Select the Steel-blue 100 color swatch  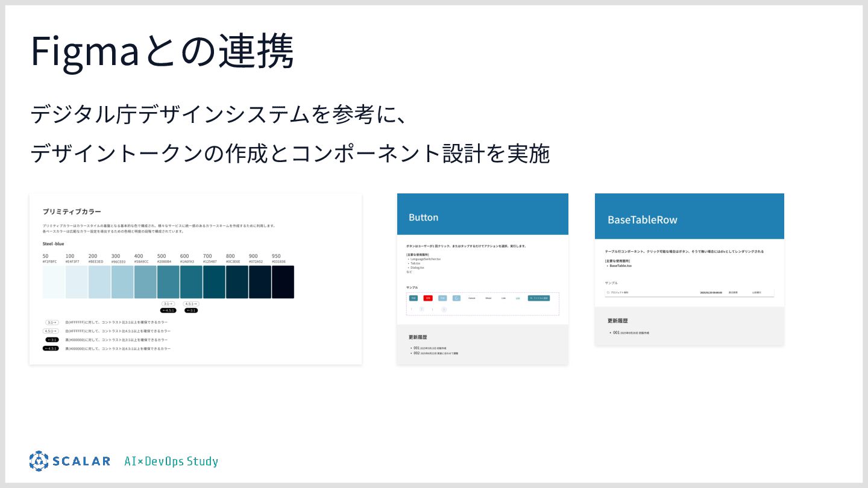point(77,282)
